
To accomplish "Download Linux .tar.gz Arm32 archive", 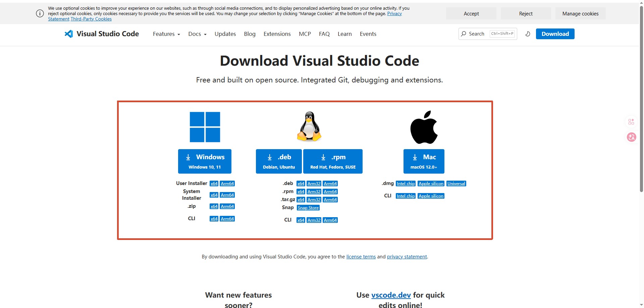I will click(x=314, y=200).
